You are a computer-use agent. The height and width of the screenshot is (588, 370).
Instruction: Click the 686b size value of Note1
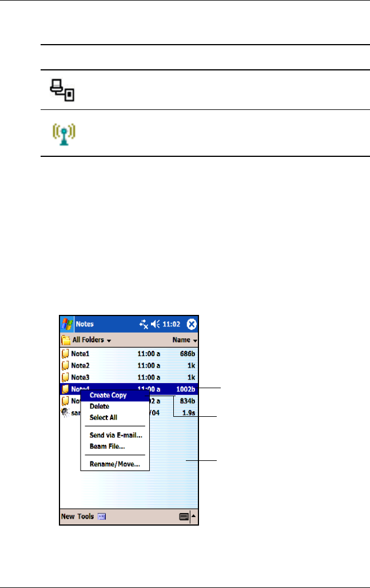click(187, 354)
